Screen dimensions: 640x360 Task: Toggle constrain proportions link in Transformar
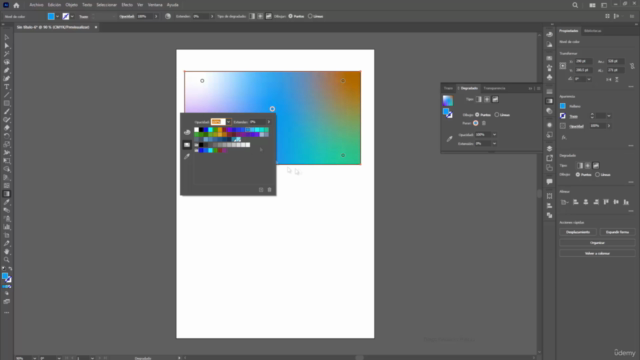pos(632,66)
